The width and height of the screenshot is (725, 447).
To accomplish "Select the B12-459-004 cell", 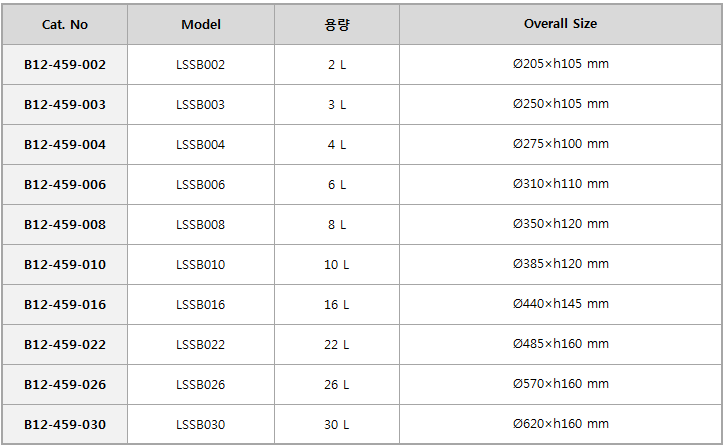I will coord(65,145).
